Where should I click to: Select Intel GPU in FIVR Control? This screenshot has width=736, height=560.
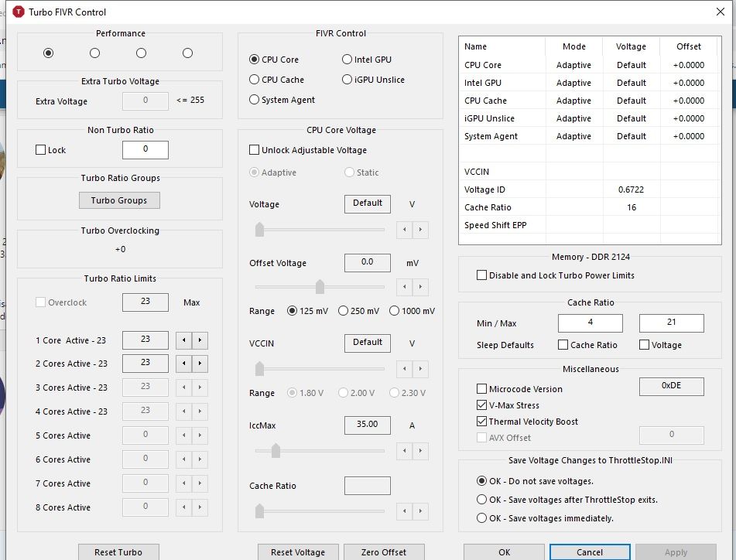pos(367,60)
